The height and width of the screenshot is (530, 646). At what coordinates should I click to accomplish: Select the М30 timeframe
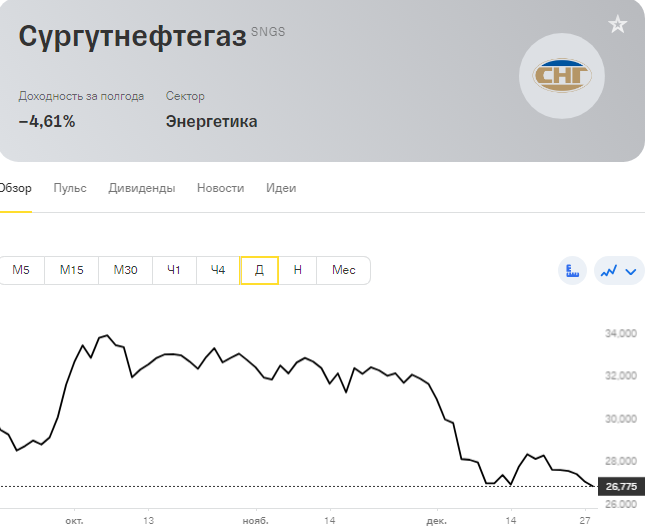tap(125, 270)
